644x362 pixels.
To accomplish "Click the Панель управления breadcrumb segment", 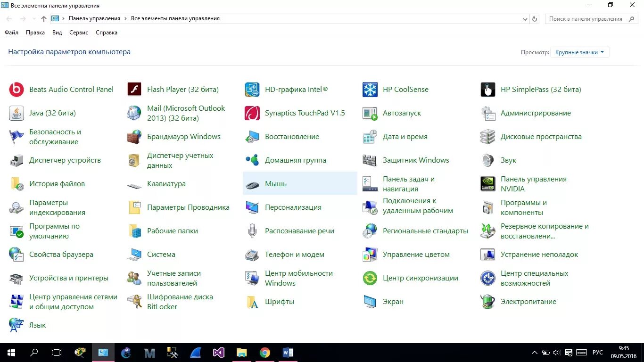I will (x=94, y=19).
